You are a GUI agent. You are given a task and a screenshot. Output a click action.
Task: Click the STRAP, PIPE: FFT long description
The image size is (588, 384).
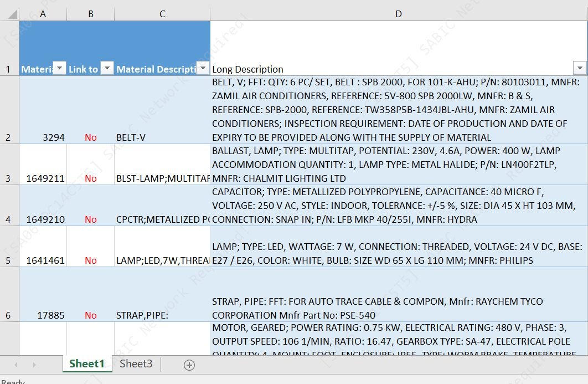[398, 294]
